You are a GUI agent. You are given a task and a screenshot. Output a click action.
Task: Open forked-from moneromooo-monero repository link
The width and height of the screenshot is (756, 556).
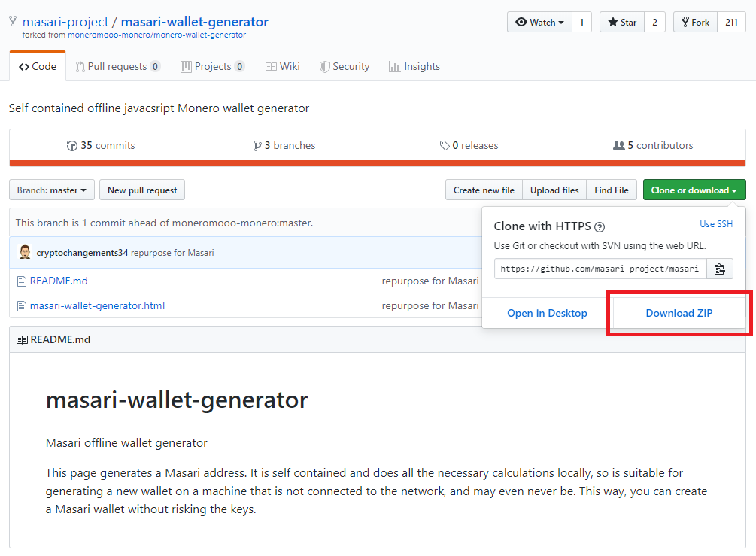click(156, 35)
